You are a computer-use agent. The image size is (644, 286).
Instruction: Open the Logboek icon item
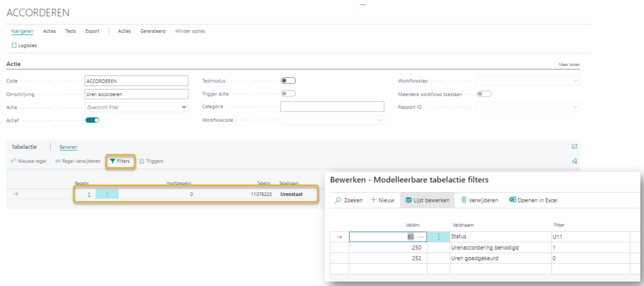pos(14,45)
